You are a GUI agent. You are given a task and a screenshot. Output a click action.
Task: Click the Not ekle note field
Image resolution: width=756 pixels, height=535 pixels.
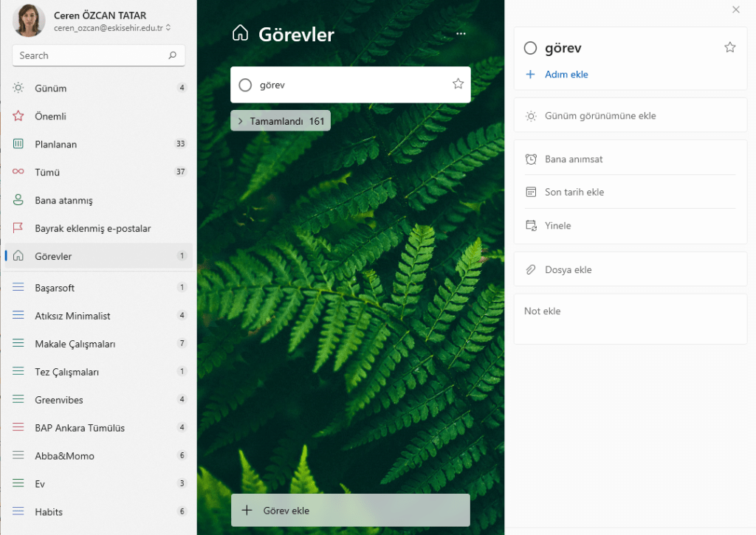(x=630, y=319)
